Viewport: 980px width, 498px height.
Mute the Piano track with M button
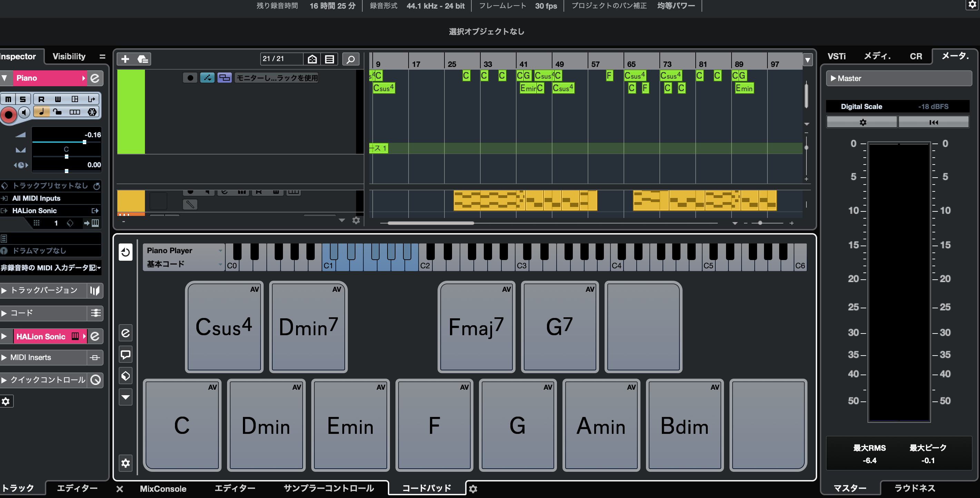(x=8, y=99)
